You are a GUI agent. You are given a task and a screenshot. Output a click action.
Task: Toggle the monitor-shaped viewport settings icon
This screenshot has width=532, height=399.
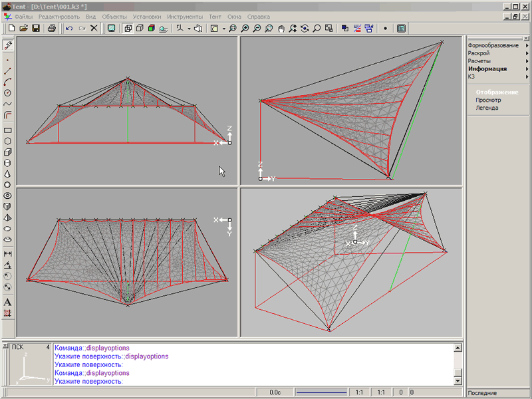pyautogui.click(x=111, y=28)
